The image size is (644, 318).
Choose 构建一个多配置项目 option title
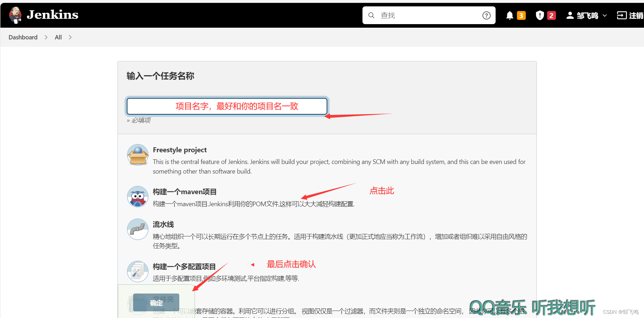coord(184,267)
